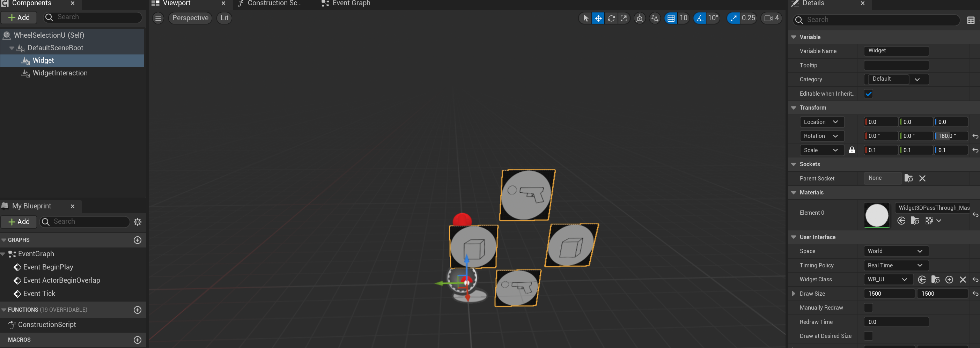980x348 pixels.
Task: Open My Blueprint settings gear
Action: click(138, 222)
